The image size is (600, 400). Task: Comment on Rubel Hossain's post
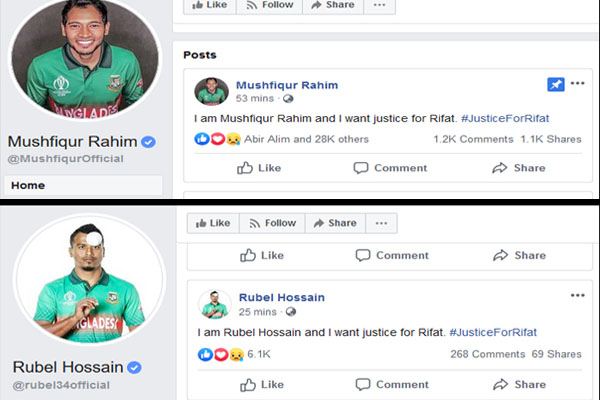[x=391, y=384]
